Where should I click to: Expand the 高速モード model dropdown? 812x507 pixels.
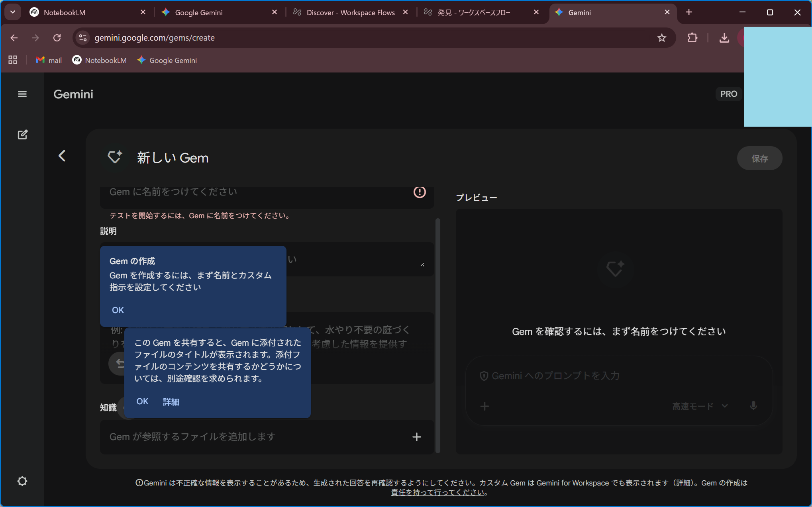pos(700,406)
